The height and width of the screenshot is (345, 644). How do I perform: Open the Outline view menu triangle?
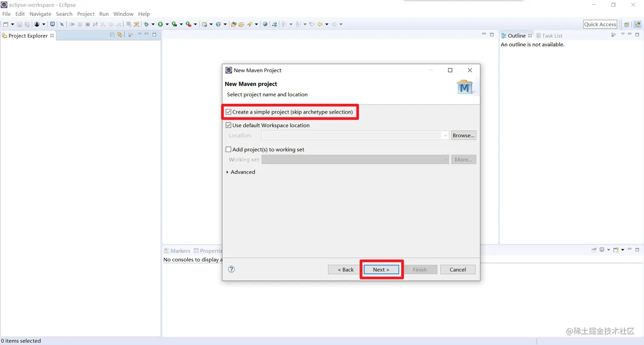[x=623, y=34]
